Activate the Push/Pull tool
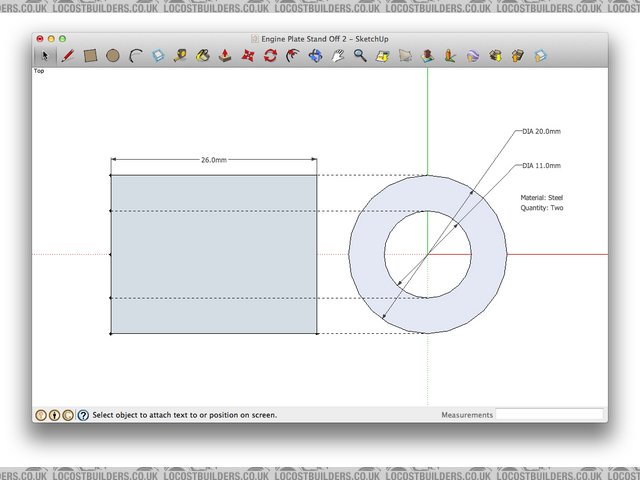Image resolution: width=640 pixels, height=480 pixels. (226, 56)
